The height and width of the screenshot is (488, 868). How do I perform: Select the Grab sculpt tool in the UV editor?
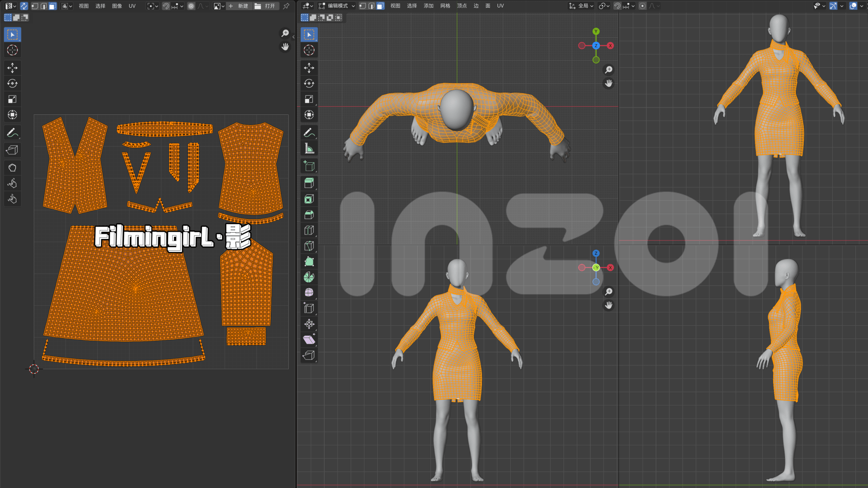click(x=12, y=168)
